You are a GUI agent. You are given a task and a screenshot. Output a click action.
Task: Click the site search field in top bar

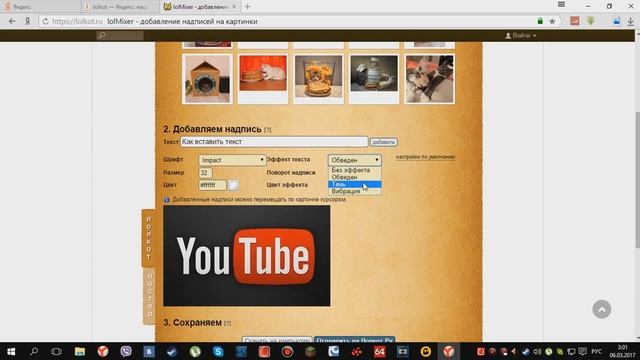point(120,36)
